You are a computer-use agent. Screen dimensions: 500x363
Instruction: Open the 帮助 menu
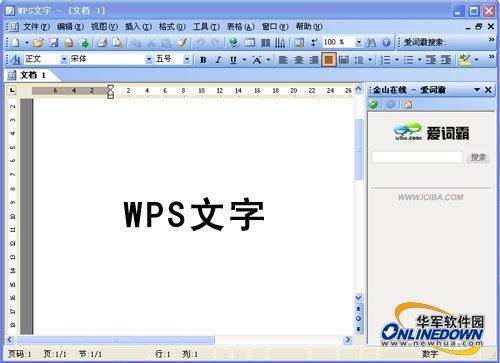pos(309,26)
